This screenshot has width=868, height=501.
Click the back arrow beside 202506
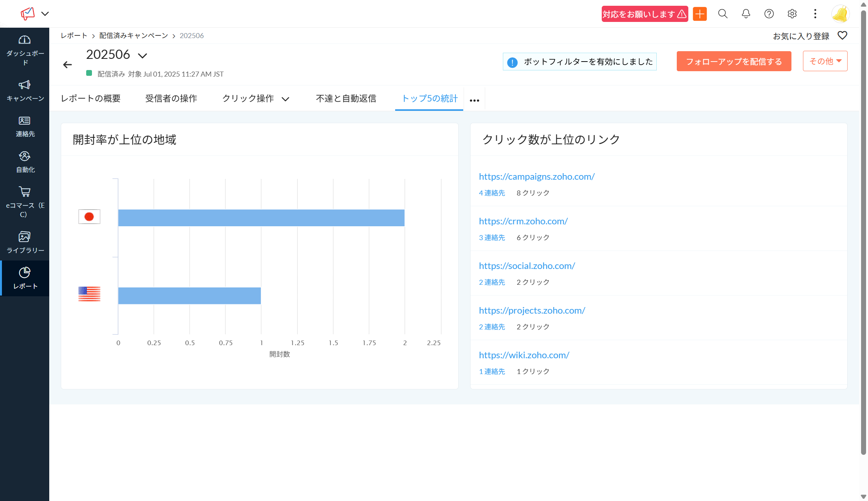[x=68, y=65]
